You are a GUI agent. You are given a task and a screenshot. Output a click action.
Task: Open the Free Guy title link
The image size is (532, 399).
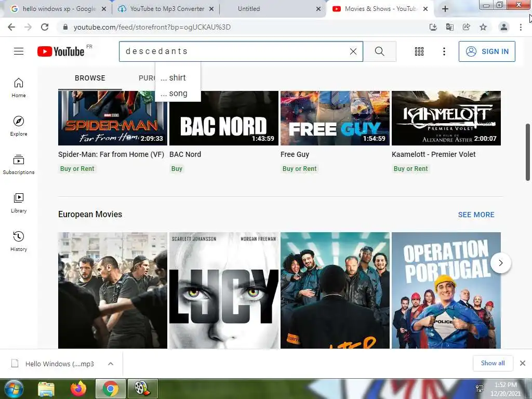[295, 154]
